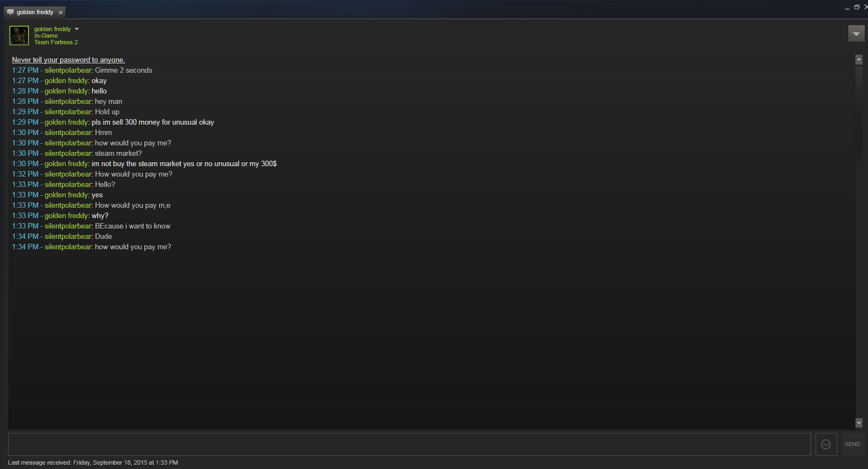Screen dimensions: 868x469
Task: Click the scrollbar up arrow
Action: pyautogui.click(x=859, y=59)
